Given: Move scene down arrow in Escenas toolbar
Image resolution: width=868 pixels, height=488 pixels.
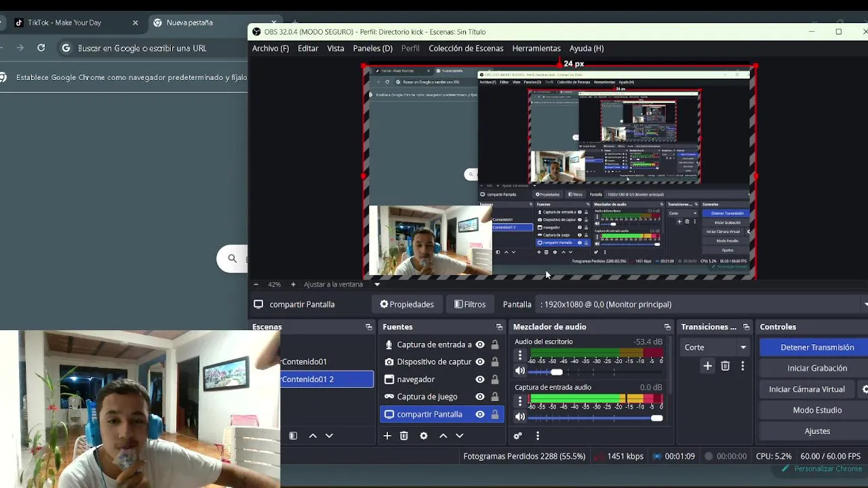Looking at the screenshot, I should (x=330, y=436).
